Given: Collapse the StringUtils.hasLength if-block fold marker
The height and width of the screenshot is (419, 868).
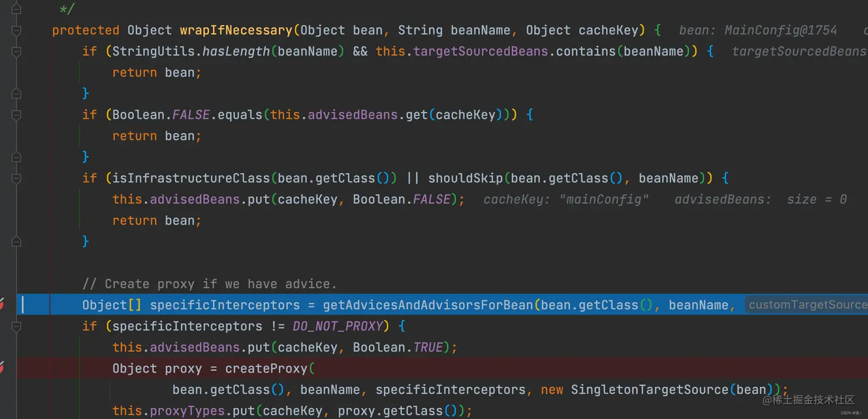Looking at the screenshot, I should coord(16,52).
